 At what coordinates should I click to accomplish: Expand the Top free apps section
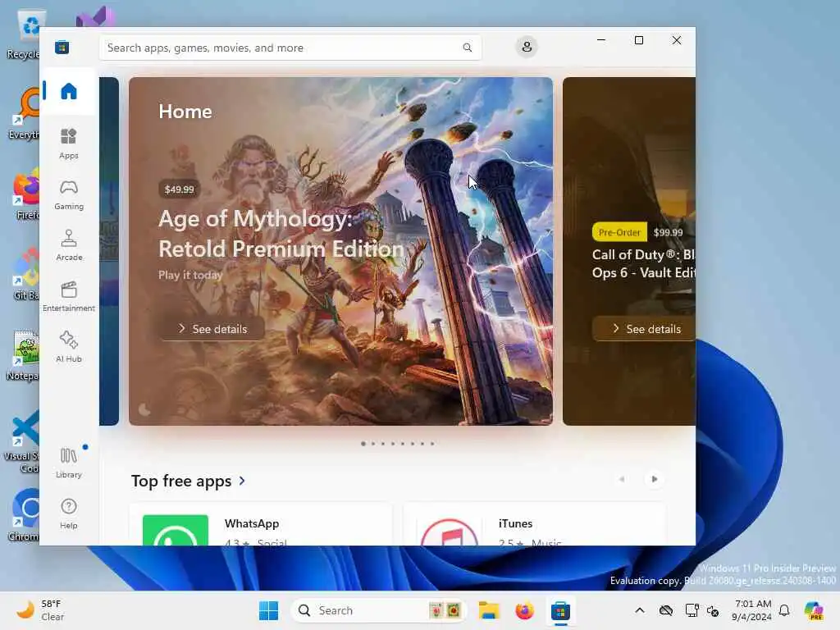point(189,481)
